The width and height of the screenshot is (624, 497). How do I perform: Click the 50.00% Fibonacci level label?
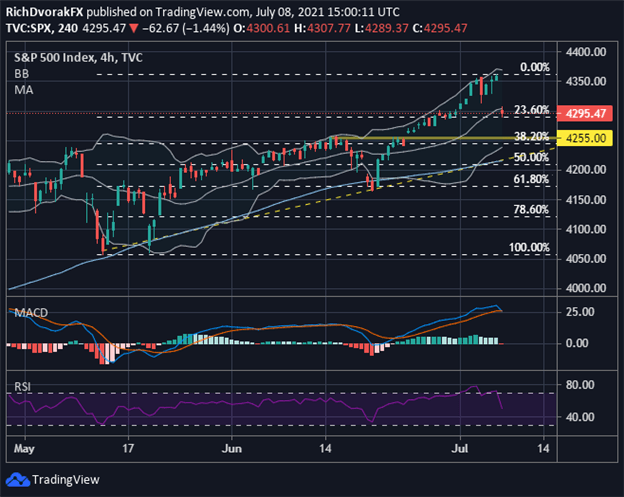(x=531, y=157)
